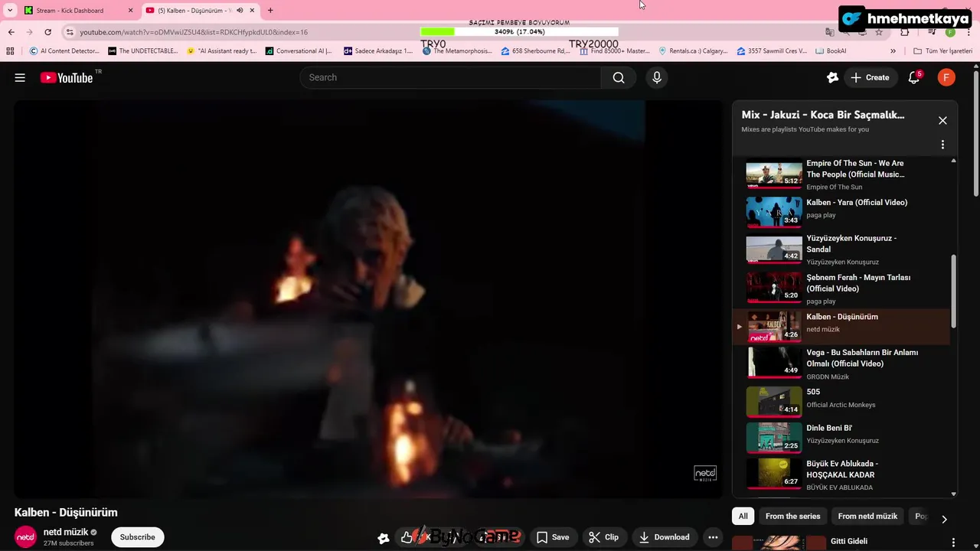The height and width of the screenshot is (551, 980).
Task: Open the Gitti Gideli suggested video
Action: pos(848,541)
